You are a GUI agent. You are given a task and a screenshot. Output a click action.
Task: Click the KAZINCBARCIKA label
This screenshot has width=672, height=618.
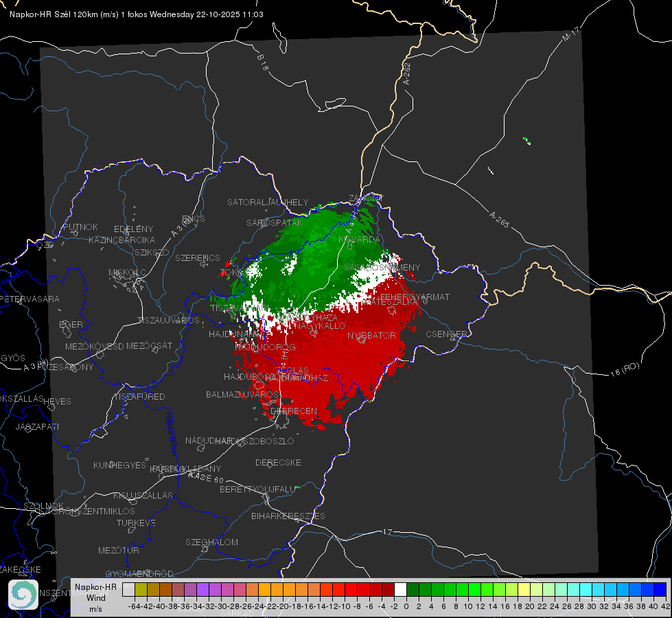121,240
